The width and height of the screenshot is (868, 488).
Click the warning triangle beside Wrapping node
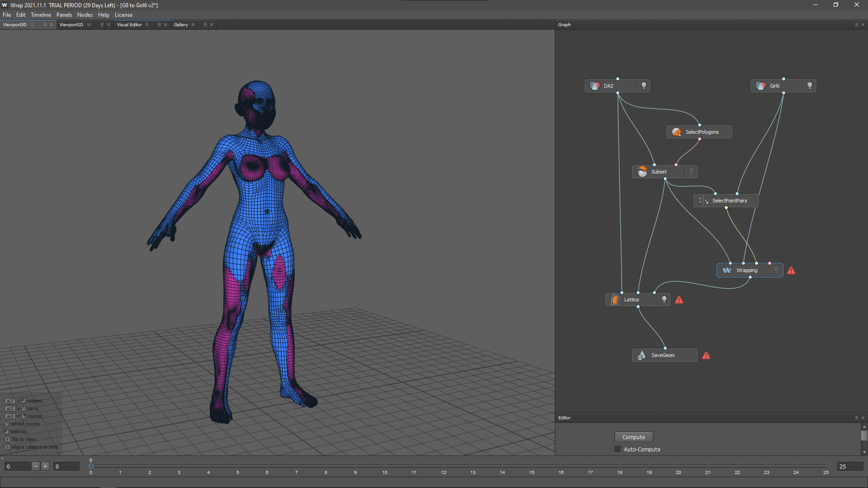792,270
